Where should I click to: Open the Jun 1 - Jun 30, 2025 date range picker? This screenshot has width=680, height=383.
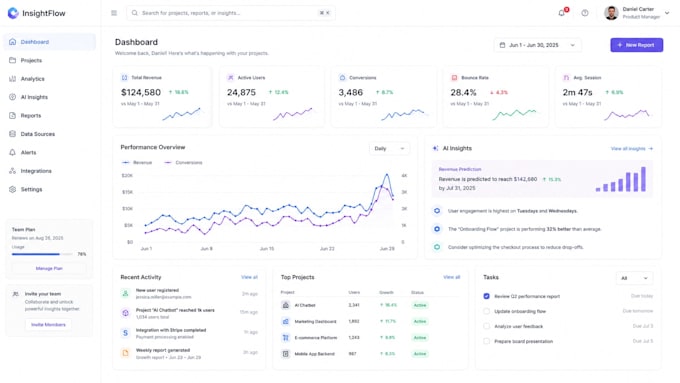pos(537,45)
